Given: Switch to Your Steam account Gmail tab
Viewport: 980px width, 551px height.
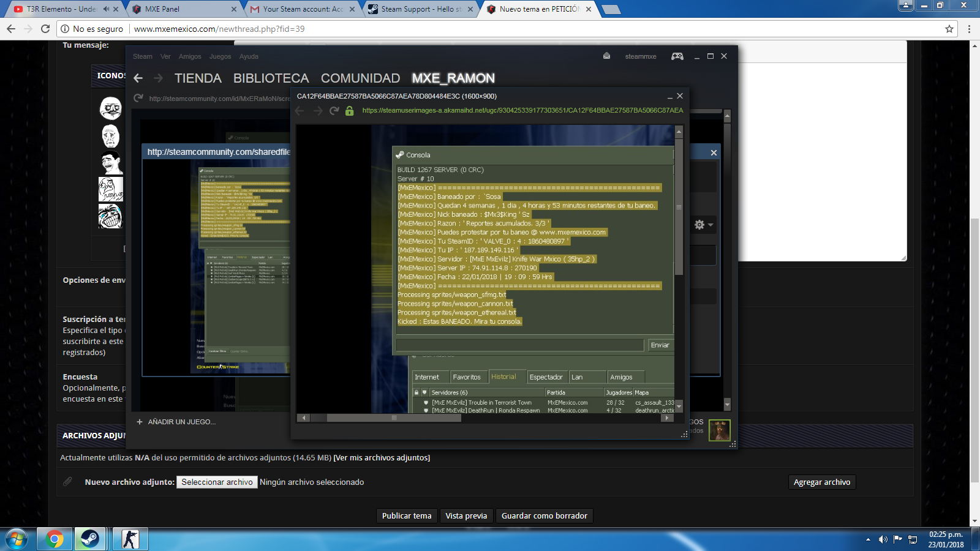Looking at the screenshot, I should point(303,9).
